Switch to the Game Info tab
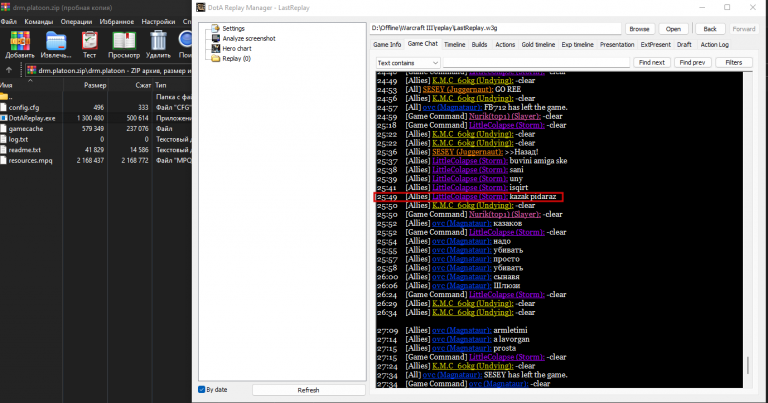The height and width of the screenshot is (403, 768). click(x=387, y=45)
